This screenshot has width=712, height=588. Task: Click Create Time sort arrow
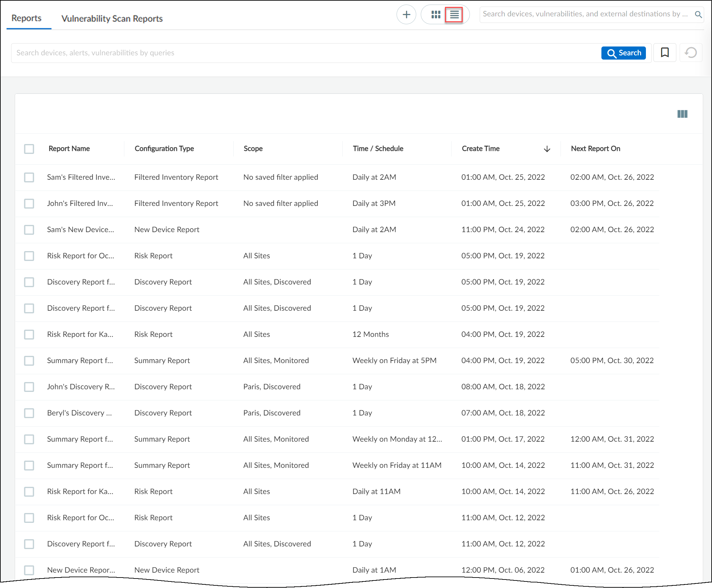[x=547, y=149]
